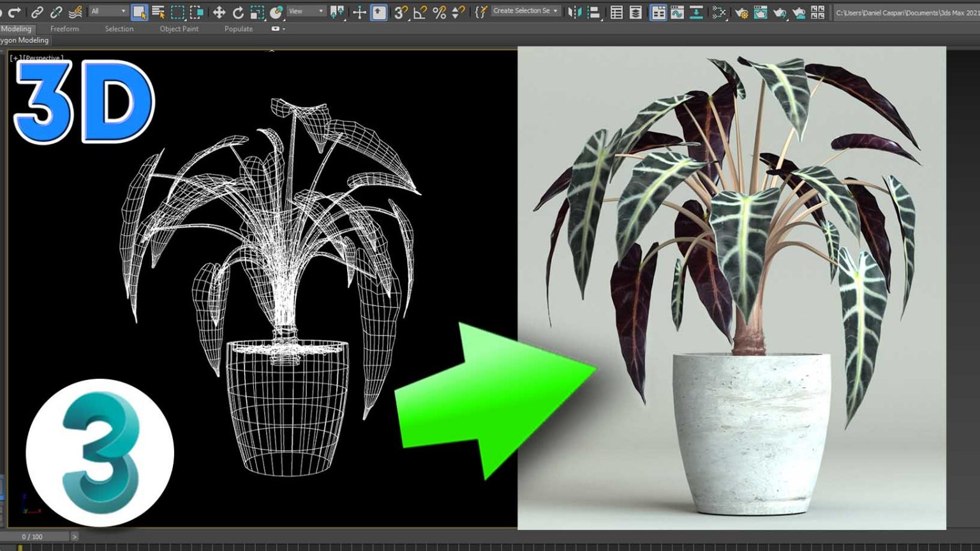This screenshot has width=980, height=551.
Task: Enable the Select and Manipulate tool
Action: point(359,11)
